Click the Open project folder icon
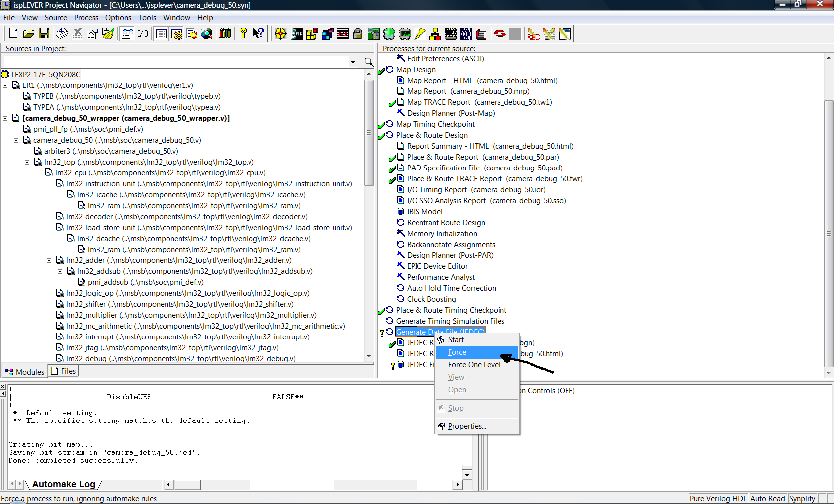 tap(29, 33)
